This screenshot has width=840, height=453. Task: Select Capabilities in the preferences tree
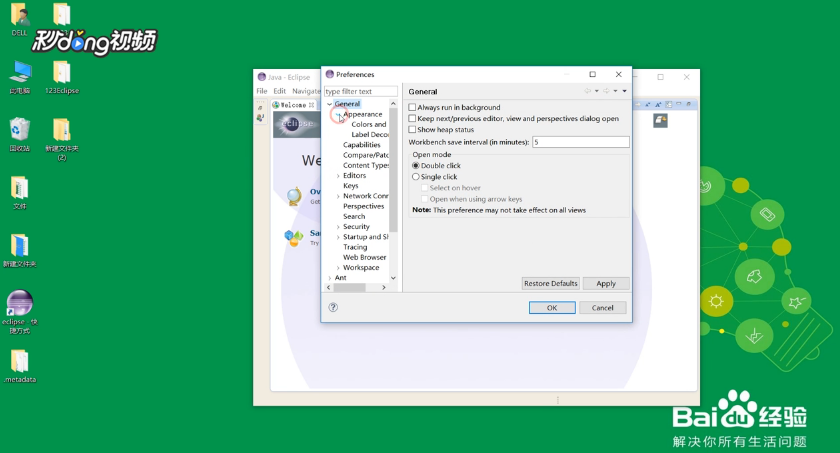362,145
